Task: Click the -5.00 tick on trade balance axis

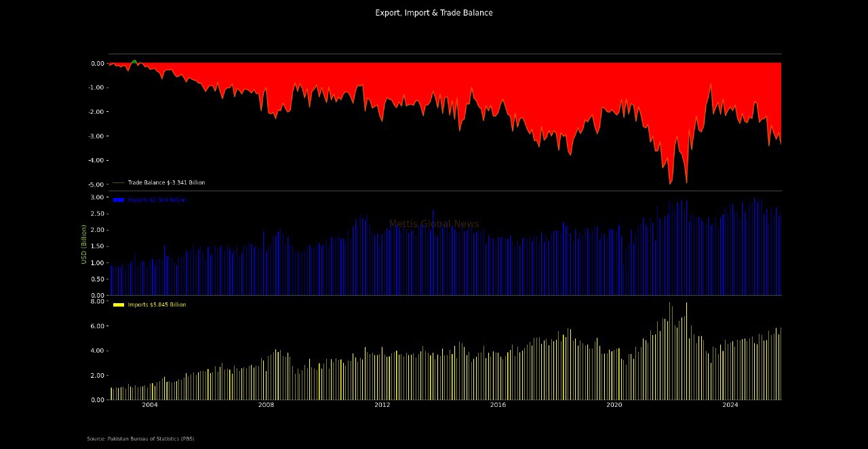Action: click(x=98, y=184)
